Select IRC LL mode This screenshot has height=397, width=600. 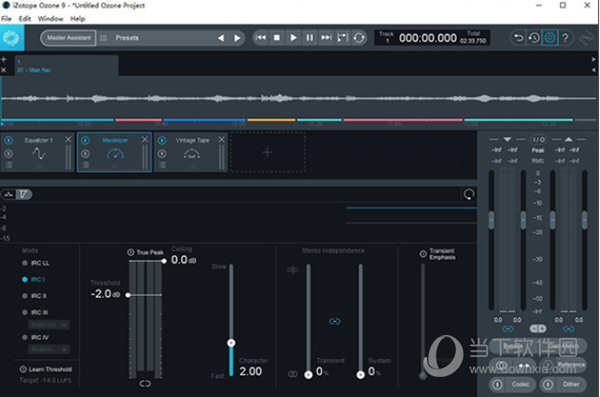36,263
